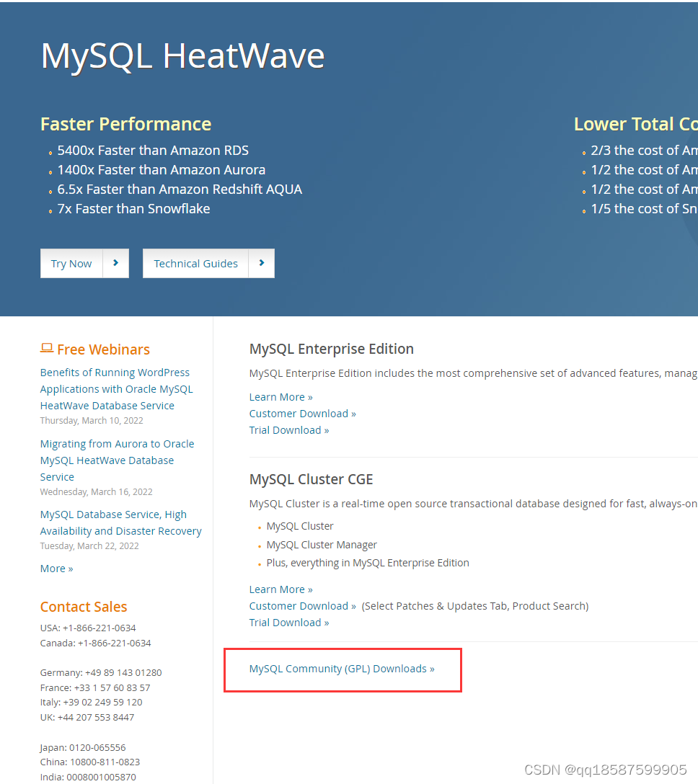Open the Migrating from Aurora webinar link
The image size is (698, 784).
tap(117, 460)
